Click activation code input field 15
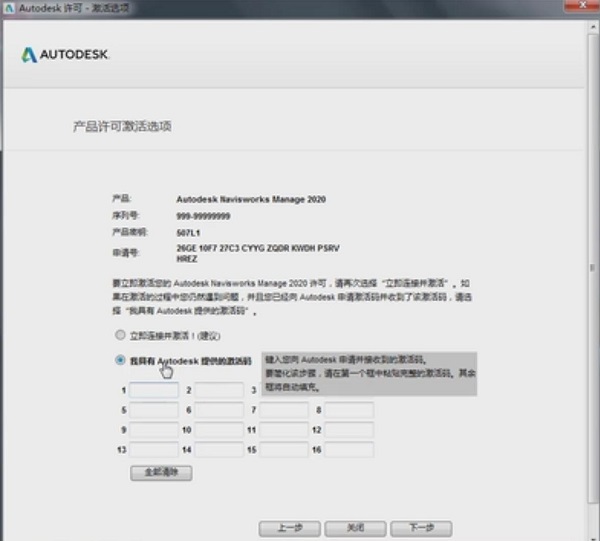Viewport: 600px width, 541px height. point(284,450)
